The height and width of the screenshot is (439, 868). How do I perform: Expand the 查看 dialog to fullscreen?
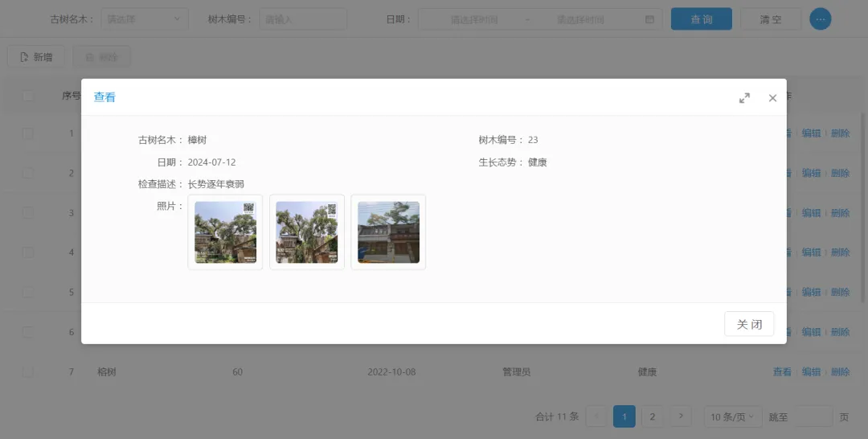744,98
